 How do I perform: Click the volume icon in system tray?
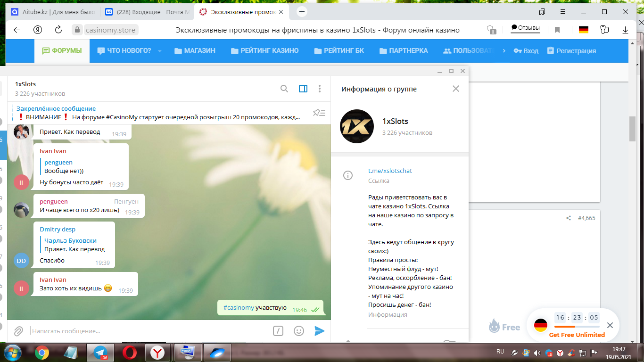click(x=538, y=353)
